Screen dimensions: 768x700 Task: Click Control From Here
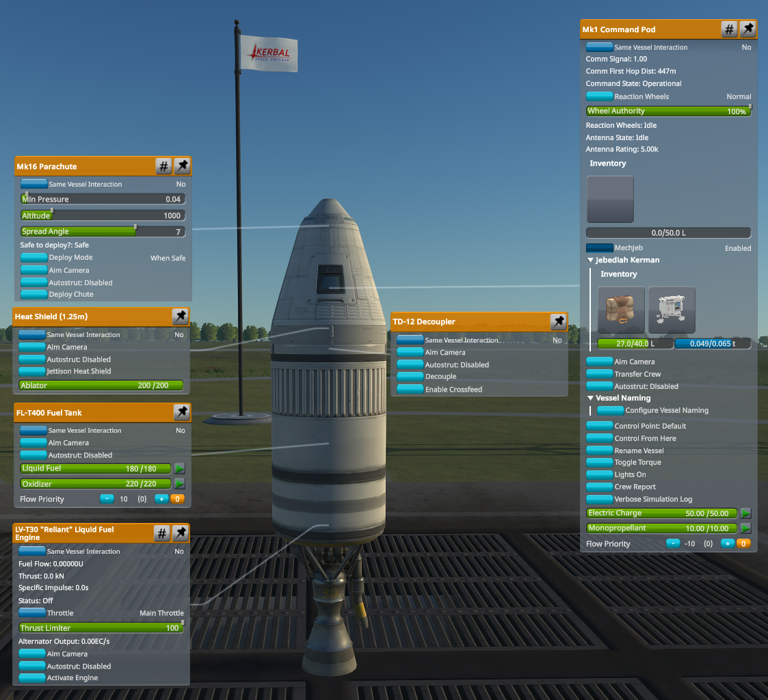(x=600, y=438)
